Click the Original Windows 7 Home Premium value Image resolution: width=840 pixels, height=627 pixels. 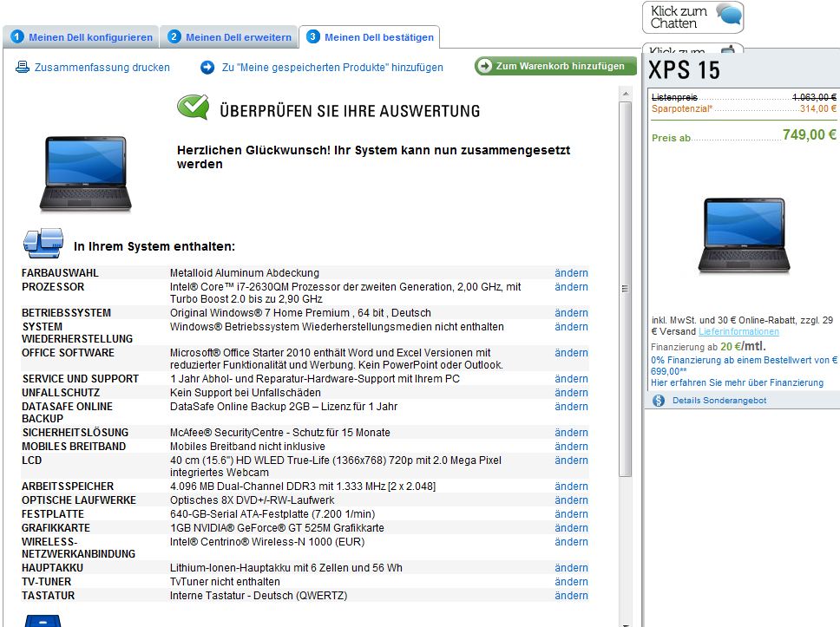click(300, 312)
